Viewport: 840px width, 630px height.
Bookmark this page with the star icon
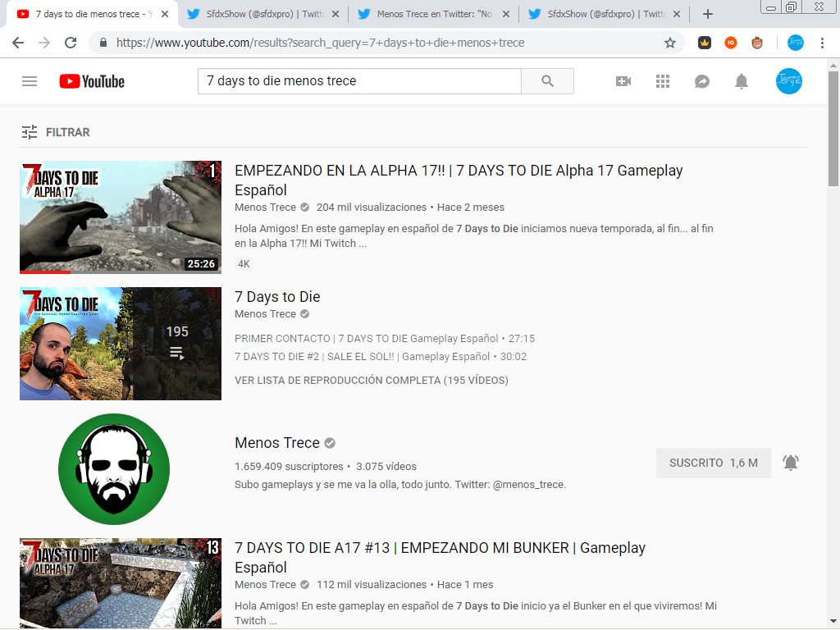pyautogui.click(x=669, y=43)
